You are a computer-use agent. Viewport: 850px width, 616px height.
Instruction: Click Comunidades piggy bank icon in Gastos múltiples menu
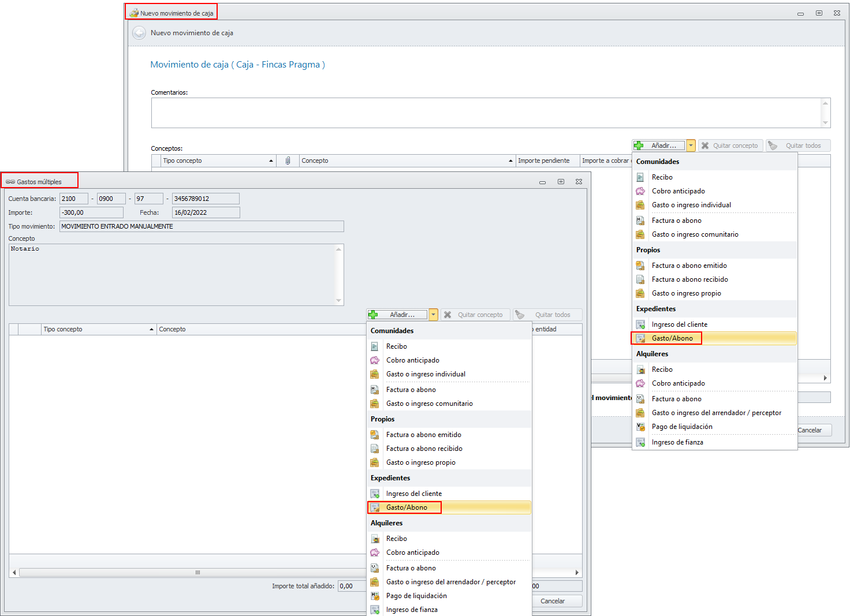pos(375,360)
